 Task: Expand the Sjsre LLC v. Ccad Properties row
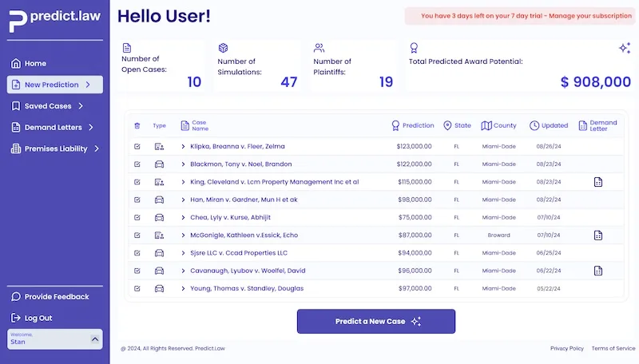[183, 253]
